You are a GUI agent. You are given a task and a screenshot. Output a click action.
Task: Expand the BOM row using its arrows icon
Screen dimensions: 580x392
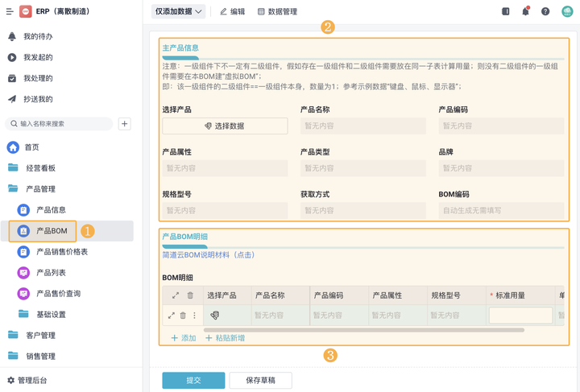171,316
